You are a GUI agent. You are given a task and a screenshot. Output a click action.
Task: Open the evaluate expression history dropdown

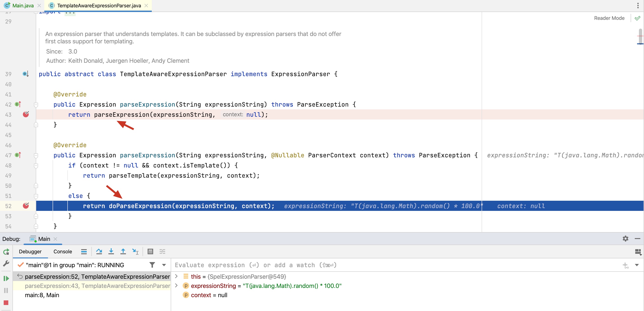click(x=636, y=265)
